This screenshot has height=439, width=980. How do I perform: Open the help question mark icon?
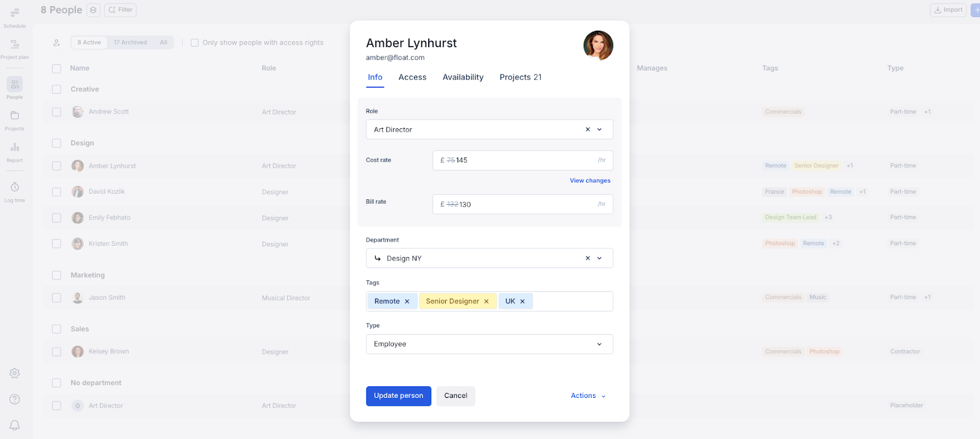[15, 399]
